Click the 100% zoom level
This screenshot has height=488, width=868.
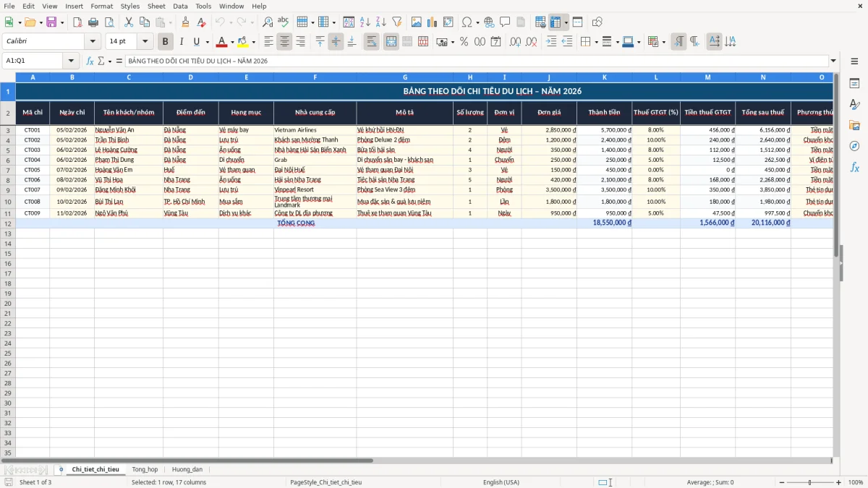[x=856, y=482]
